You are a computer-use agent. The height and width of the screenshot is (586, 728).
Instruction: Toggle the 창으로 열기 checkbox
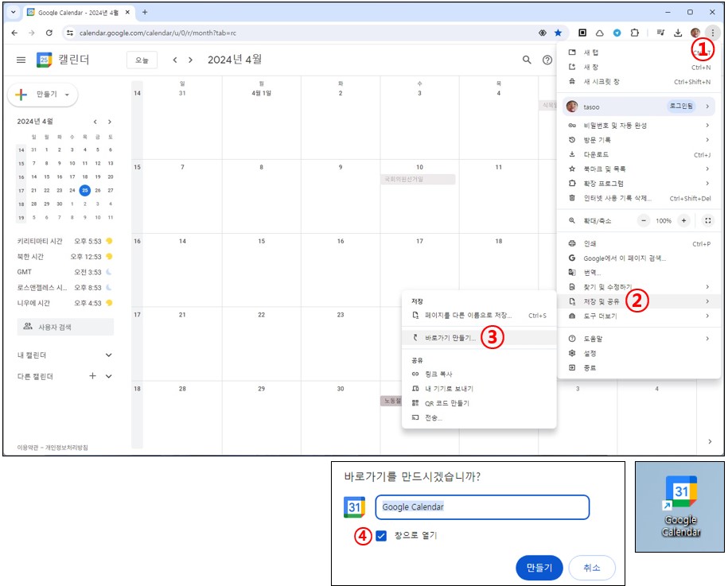tap(381, 535)
